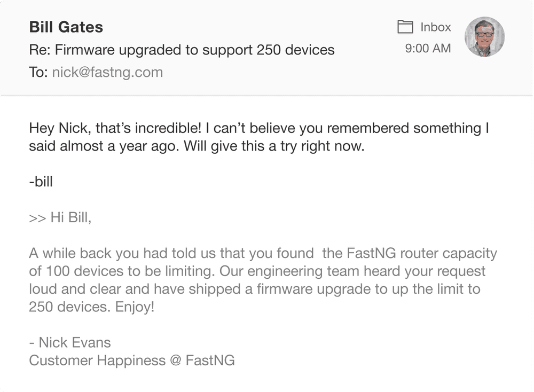The width and height of the screenshot is (534, 392).
Task: Click the sender name Bill Gates
Action: [x=66, y=27]
